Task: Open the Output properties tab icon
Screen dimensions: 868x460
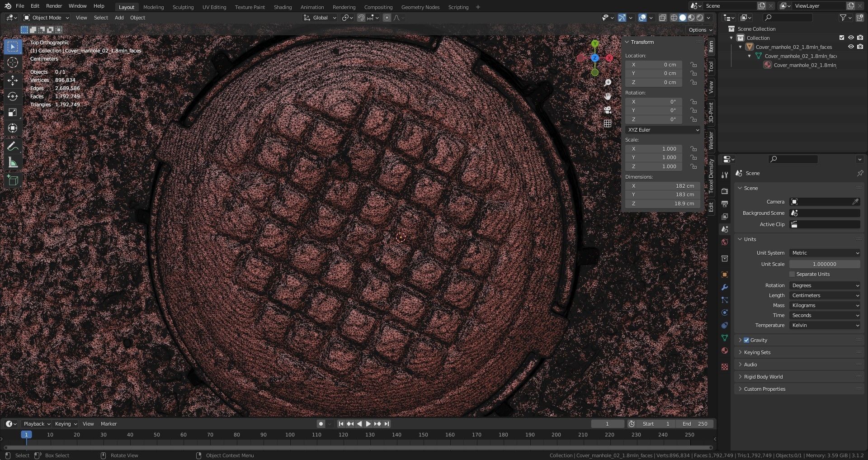Action: point(725,204)
